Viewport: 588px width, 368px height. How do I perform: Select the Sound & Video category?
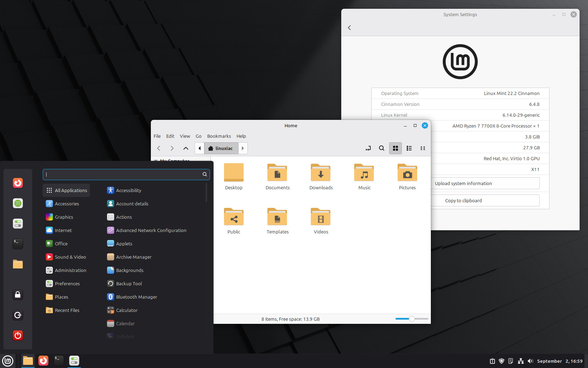click(70, 257)
